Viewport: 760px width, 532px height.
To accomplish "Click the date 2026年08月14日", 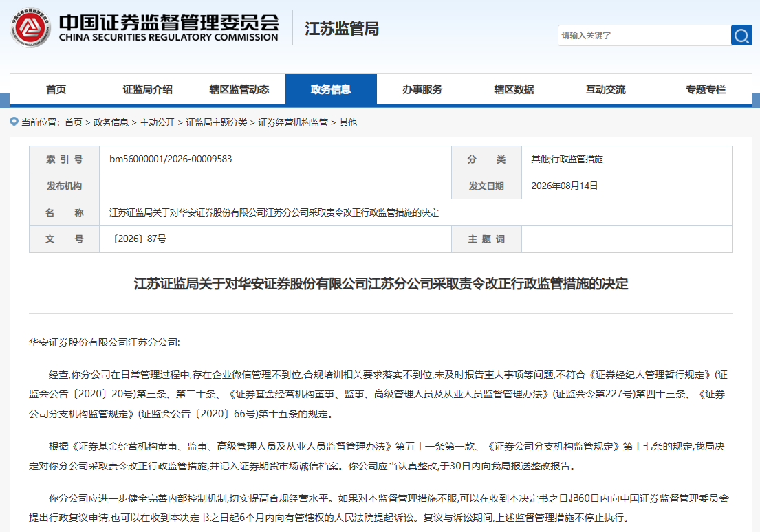I will (564, 186).
